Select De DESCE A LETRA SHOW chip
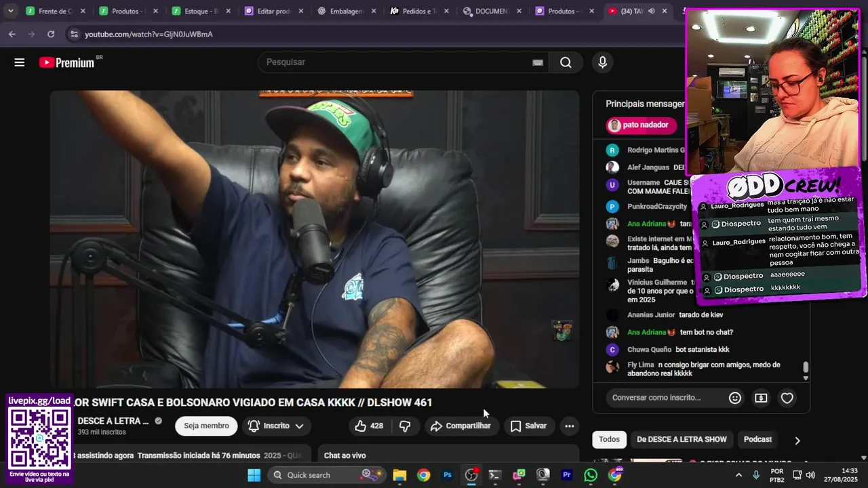The image size is (868, 488). click(x=682, y=439)
